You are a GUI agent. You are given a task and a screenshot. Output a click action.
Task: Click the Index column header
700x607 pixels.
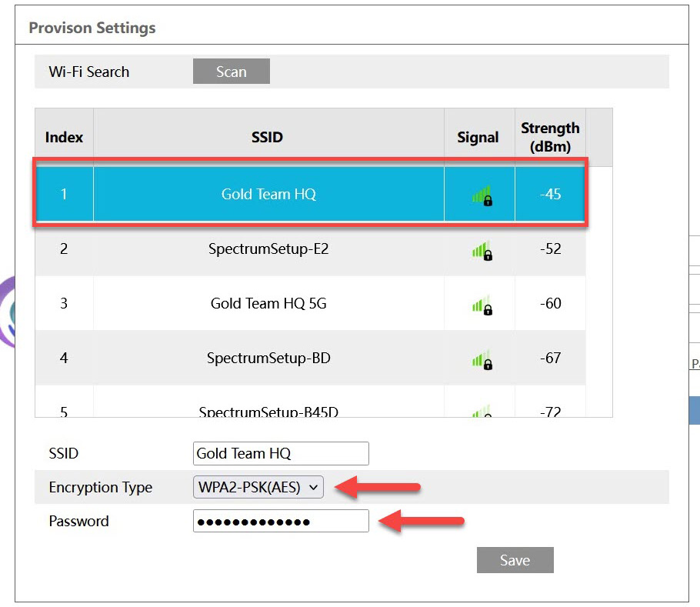tap(64, 138)
